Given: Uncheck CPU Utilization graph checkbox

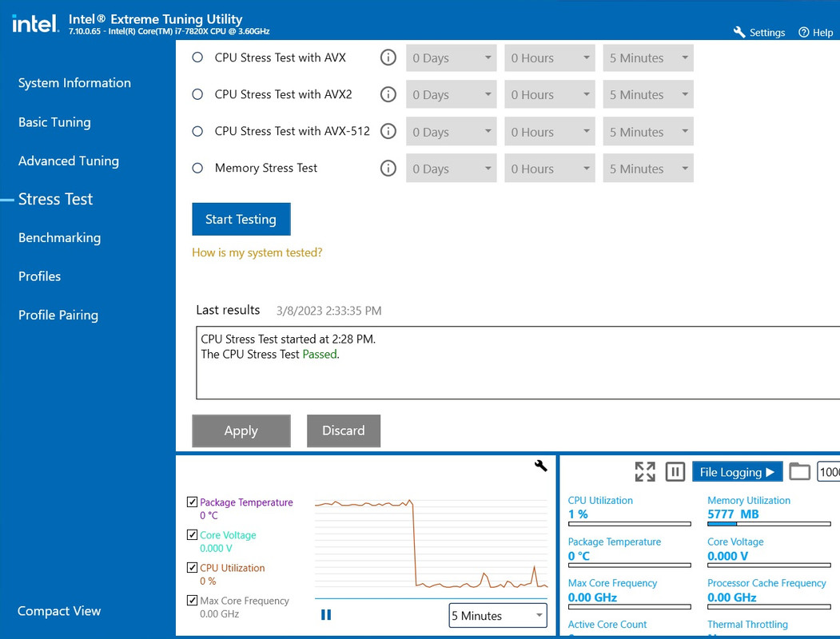Looking at the screenshot, I should (x=192, y=567).
